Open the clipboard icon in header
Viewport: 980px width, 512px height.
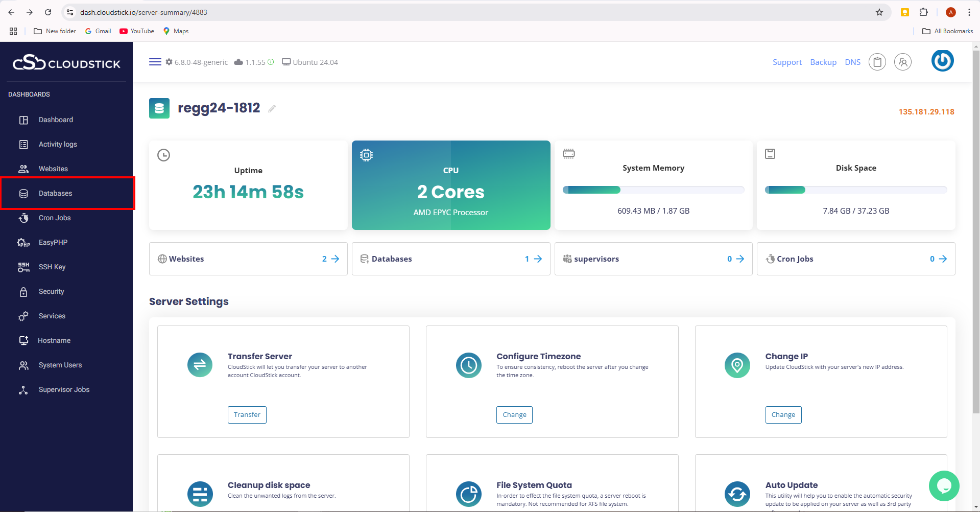(x=877, y=62)
